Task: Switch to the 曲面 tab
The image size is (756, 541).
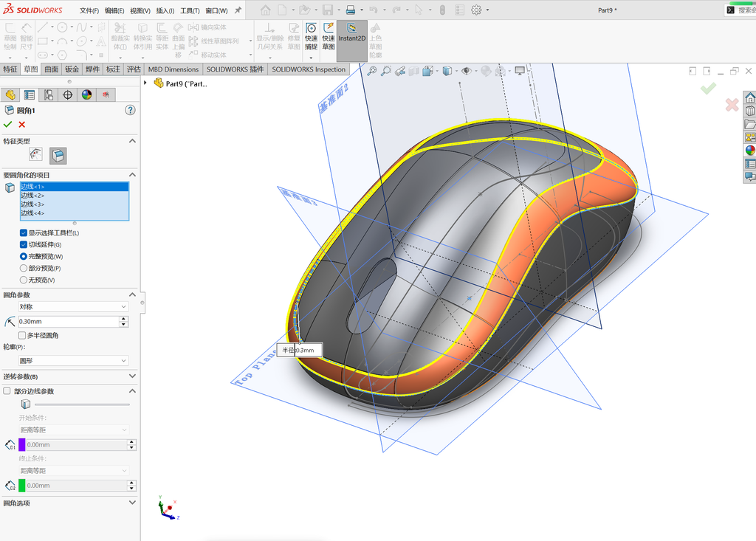Action: tap(52, 69)
